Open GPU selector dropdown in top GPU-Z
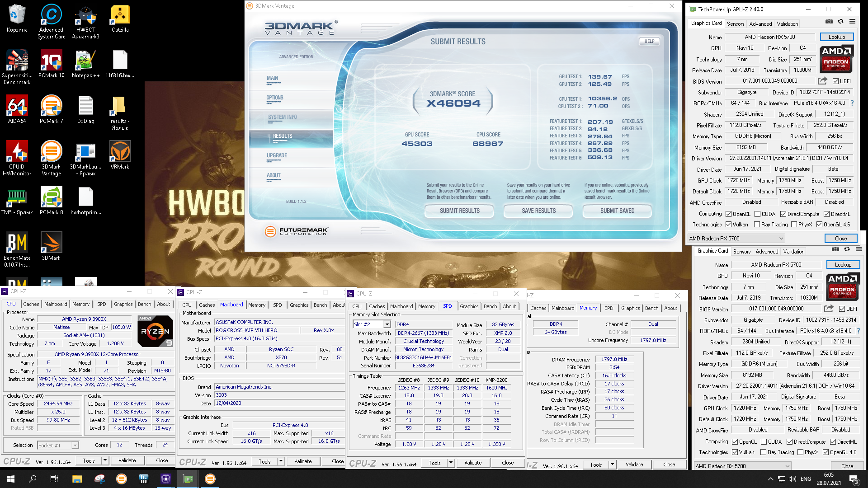Image resolution: width=868 pixels, height=488 pixels. pos(736,238)
